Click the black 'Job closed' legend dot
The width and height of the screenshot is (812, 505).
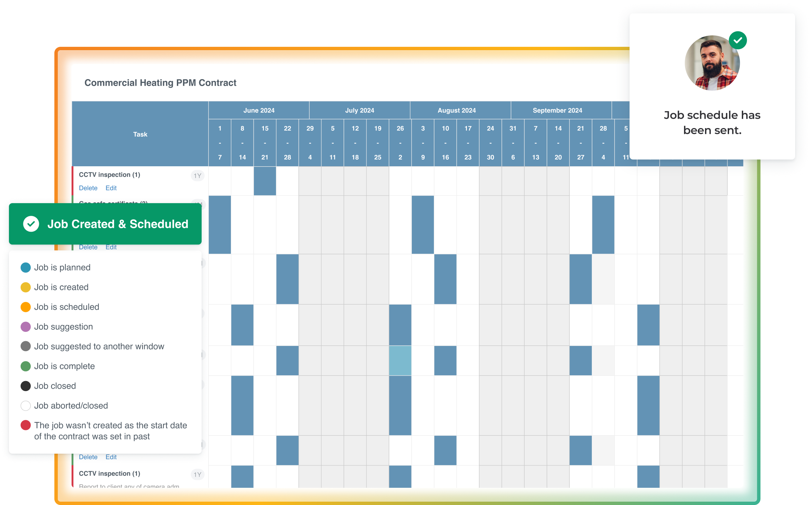click(x=26, y=386)
